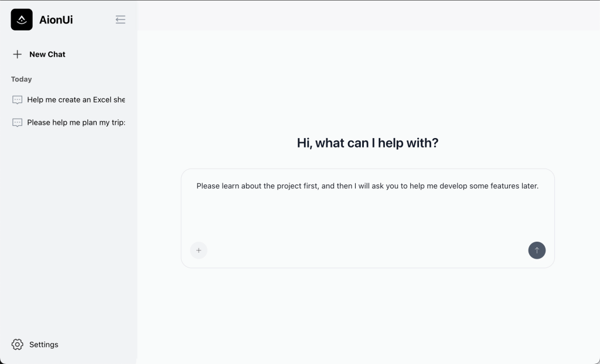Click the chat bubble icon for Excel conversation

tap(18, 100)
